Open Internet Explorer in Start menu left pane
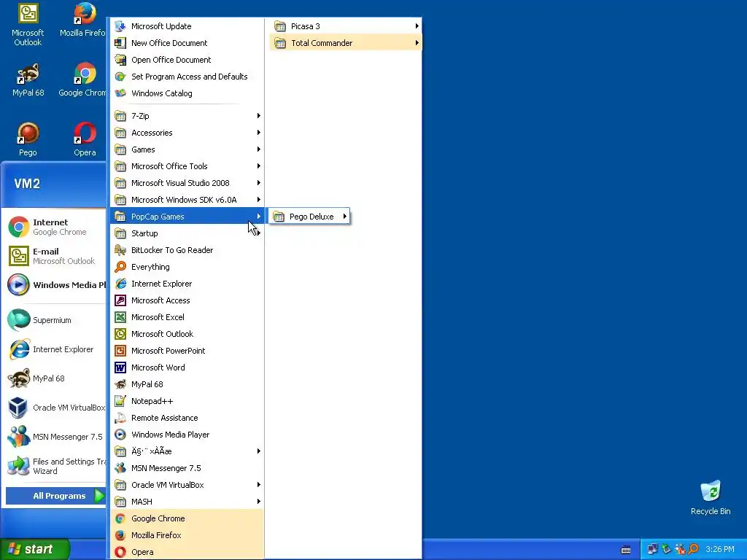The height and width of the screenshot is (560, 747). tap(54, 349)
